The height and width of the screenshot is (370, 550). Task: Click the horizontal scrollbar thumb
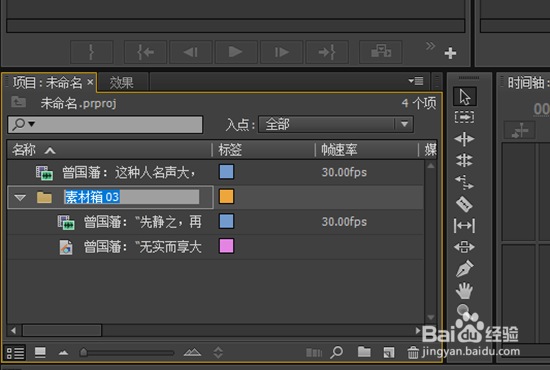[62, 330]
